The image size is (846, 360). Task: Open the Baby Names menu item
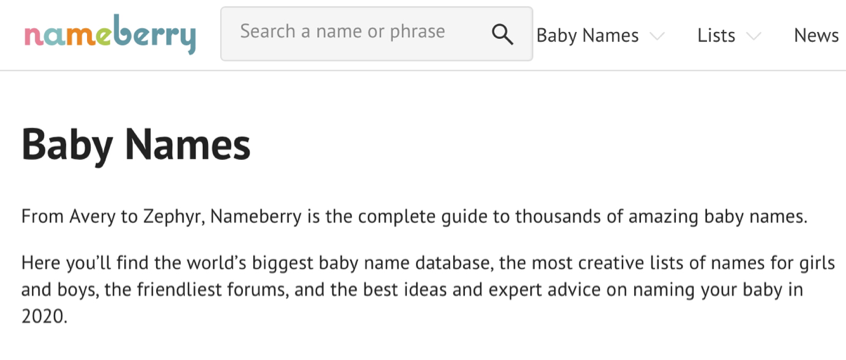pos(588,36)
